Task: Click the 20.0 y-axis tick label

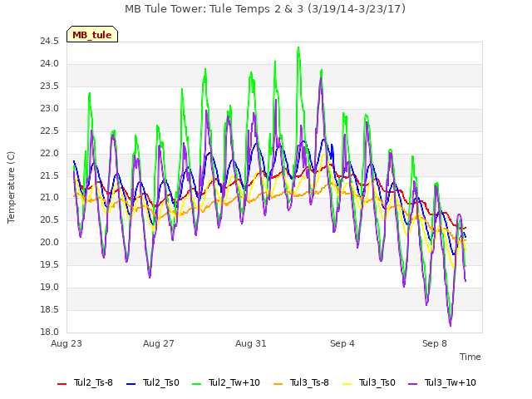Action: pyautogui.click(x=50, y=242)
